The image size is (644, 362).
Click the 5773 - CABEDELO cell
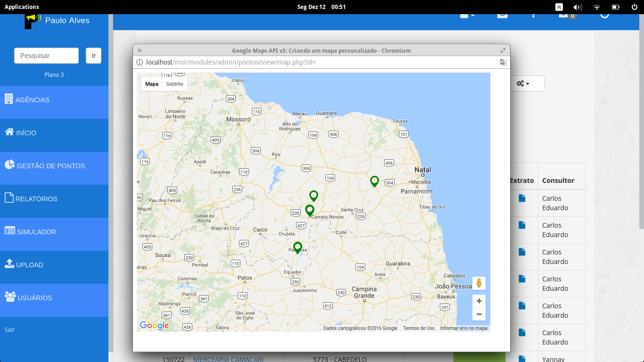340,359
